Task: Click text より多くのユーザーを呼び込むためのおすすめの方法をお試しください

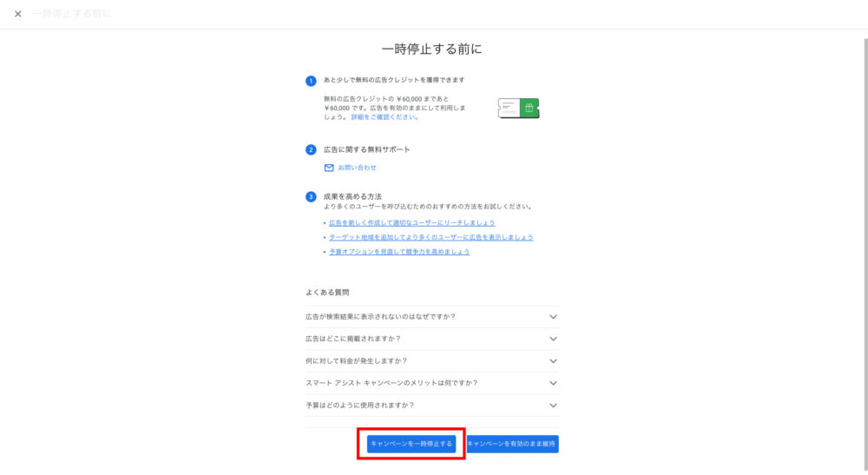Action: point(429,207)
